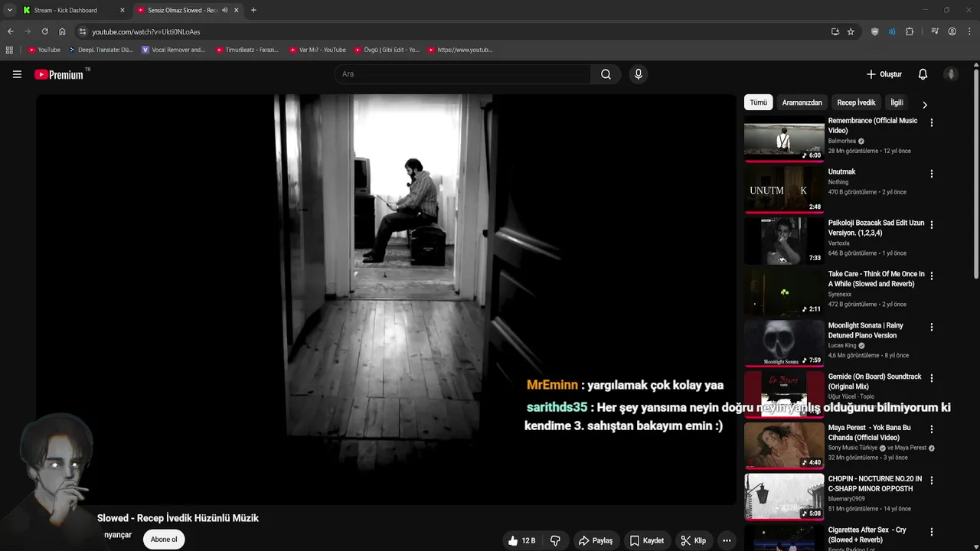Open the extensions puzzle icon
Screen dimensions: 980x551
[x=910, y=31]
